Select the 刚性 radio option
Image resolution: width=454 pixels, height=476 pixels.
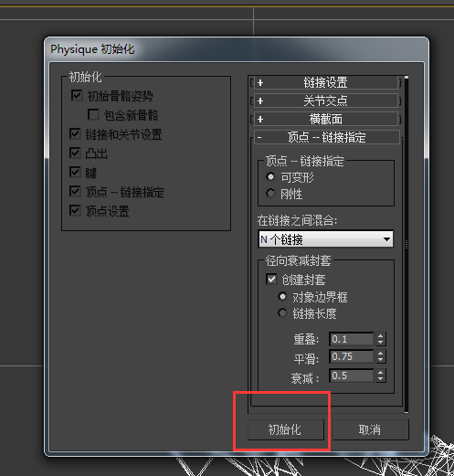click(270, 193)
